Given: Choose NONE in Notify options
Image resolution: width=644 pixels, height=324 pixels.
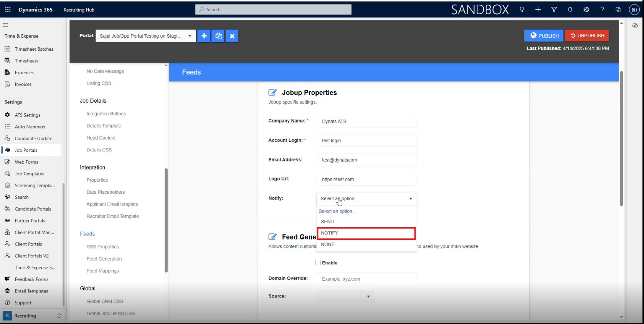Looking at the screenshot, I should pos(367,244).
